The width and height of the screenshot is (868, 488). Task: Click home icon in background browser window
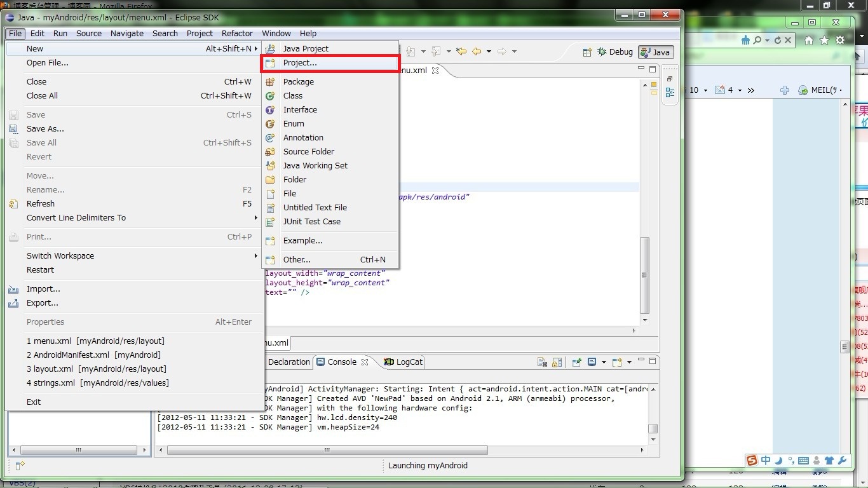[x=809, y=40]
